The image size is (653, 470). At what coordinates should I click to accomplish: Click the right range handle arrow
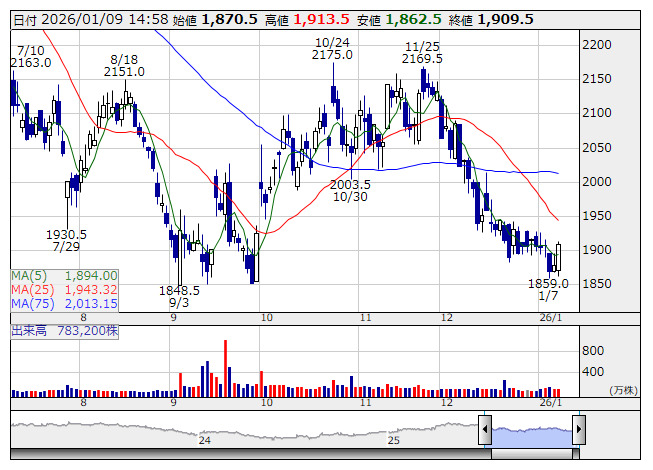[x=579, y=429]
